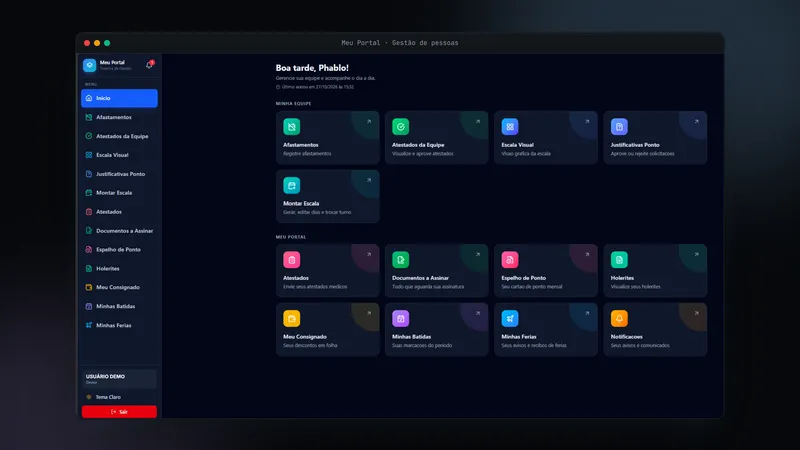Click the Justificativas Ponto card icon

[619, 127]
